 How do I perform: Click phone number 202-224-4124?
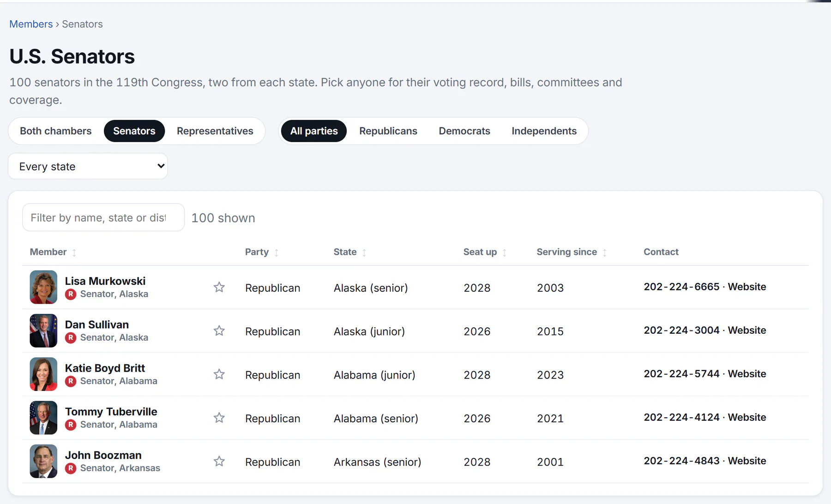681,417
